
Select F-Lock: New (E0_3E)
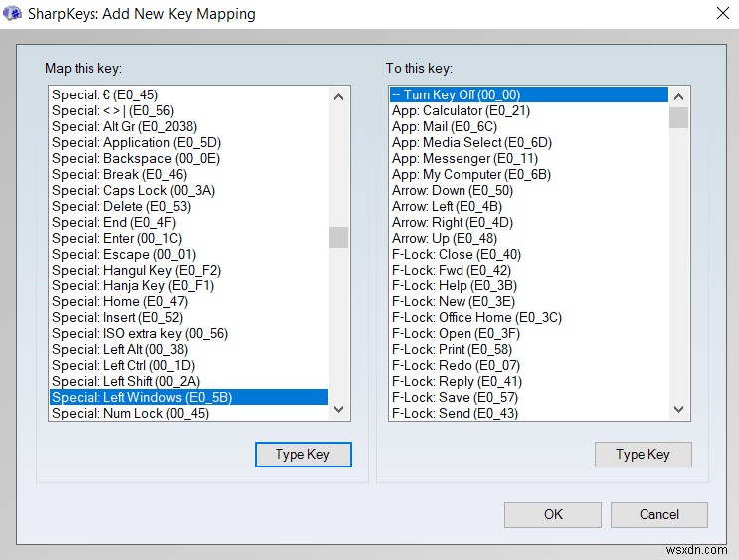529,302
